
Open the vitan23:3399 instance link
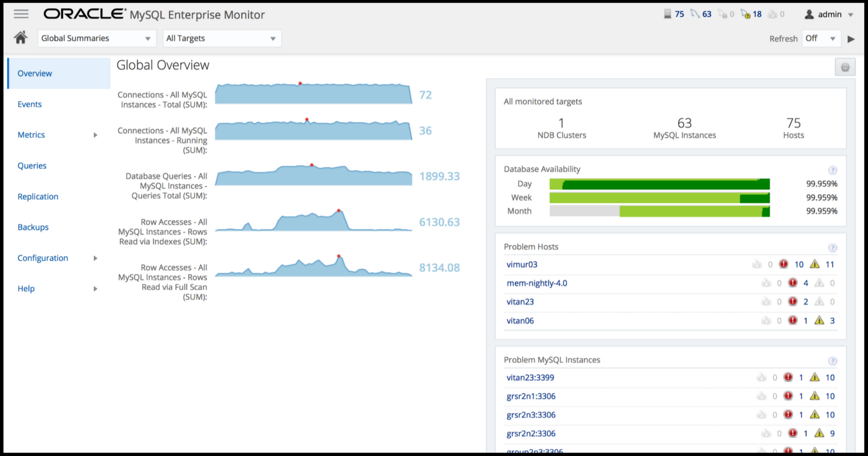[x=530, y=377]
